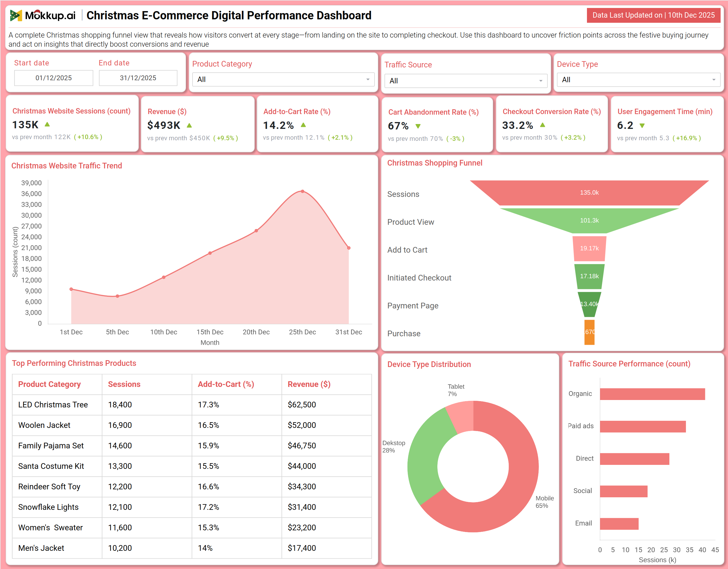Click the 20th Dec data point on traffic trend
The width and height of the screenshot is (728, 569).
tap(256, 231)
